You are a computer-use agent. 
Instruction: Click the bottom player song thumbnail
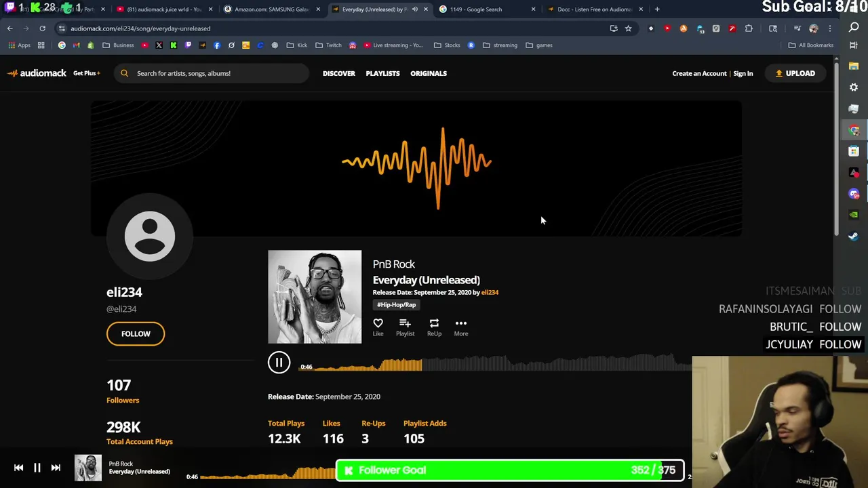click(88, 468)
